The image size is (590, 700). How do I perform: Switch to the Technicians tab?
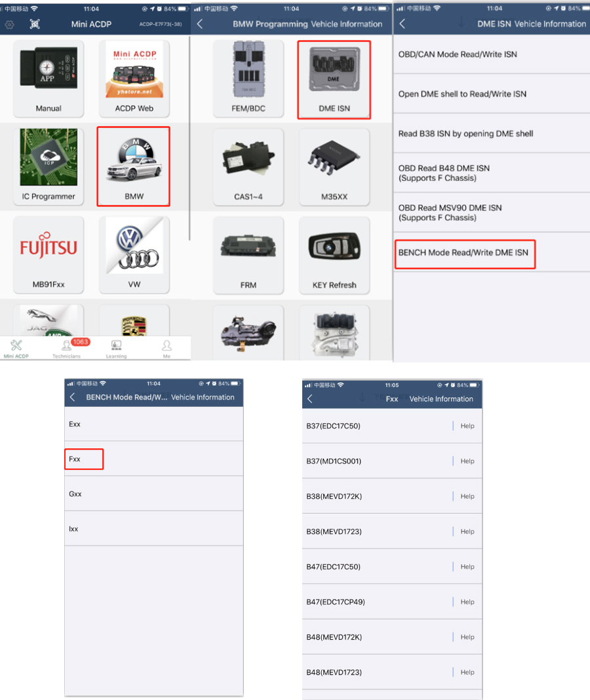pyautogui.click(x=67, y=348)
